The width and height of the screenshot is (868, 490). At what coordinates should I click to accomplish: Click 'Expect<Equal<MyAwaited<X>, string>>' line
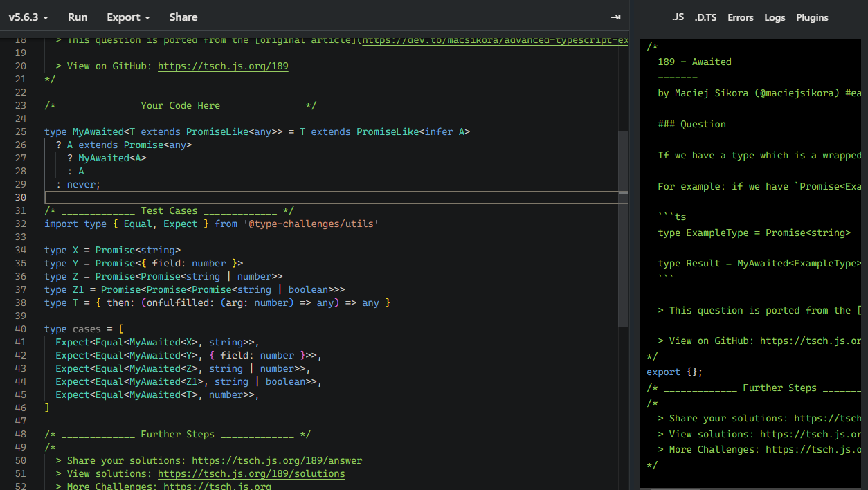click(157, 343)
